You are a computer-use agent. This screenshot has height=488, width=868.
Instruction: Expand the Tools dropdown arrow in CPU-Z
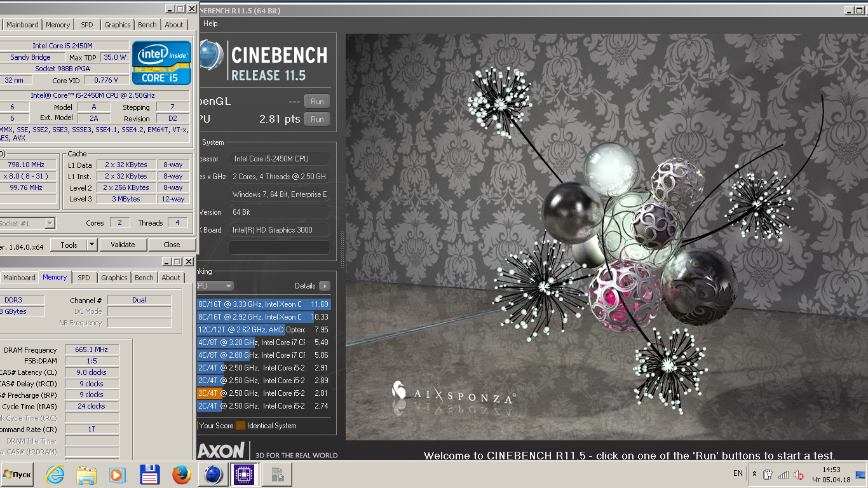(92, 245)
